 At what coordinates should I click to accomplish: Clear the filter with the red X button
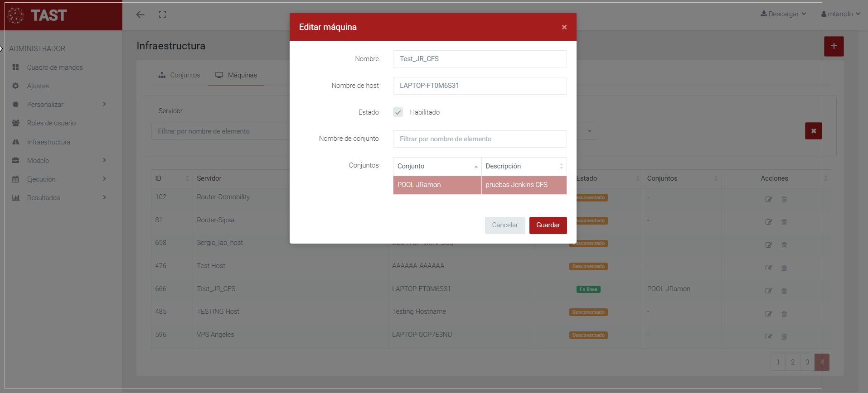pos(813,131)
